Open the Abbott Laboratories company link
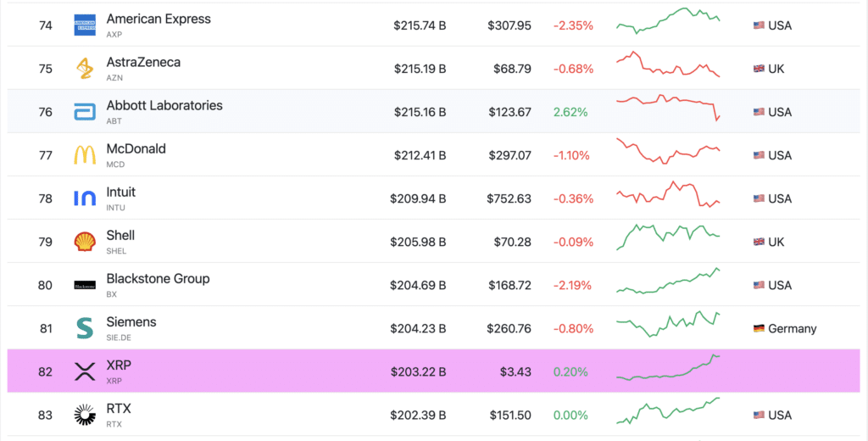Image resolution: width=868 pixels, height=441 pixels. click(x=164, y=105)
